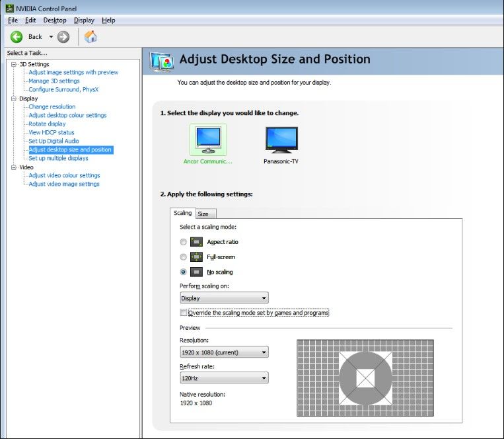Click the green Back arrow icon
Image resolution: width=504 pixels, height=439 pixels.
coord(17,36)
